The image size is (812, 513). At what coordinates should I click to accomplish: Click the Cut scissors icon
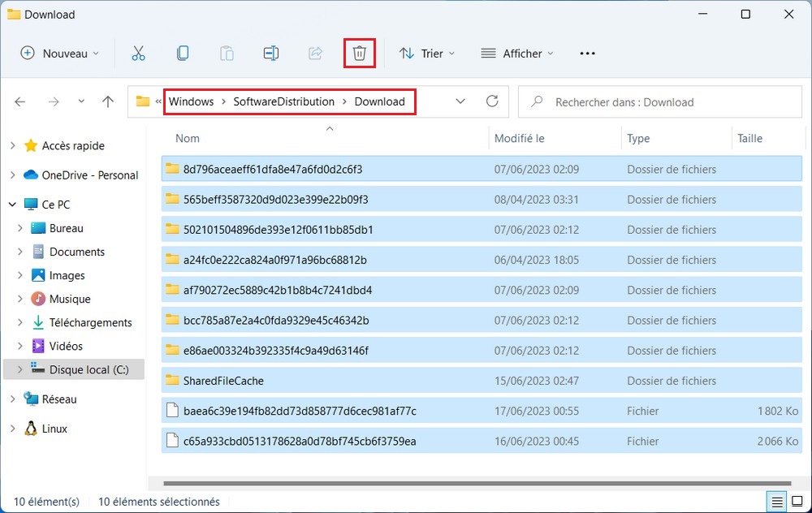pyautogui.click(x=138, y=54)
